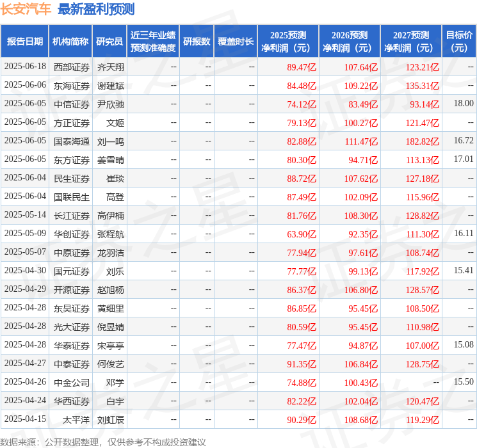Screen dimensions: 477x448
Task: Click the 中信证券 institution cell
Action: pyautogui.click(x=72, y=104)
